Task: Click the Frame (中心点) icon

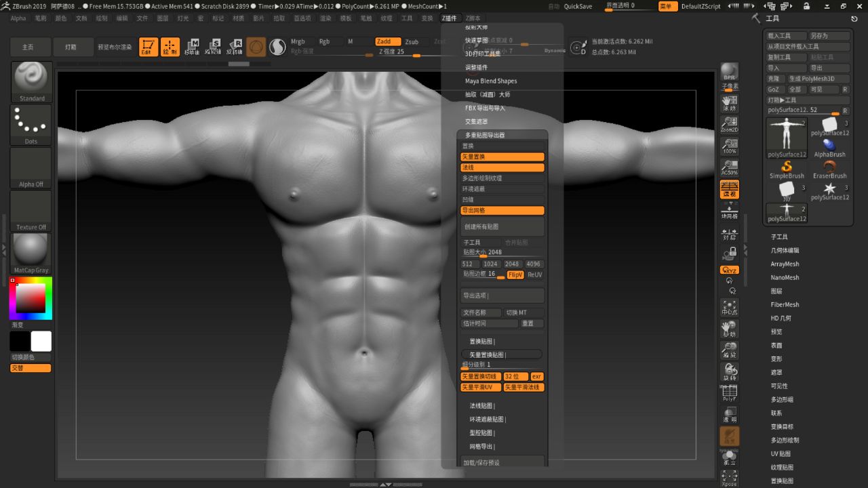Action: pos(730,308)
